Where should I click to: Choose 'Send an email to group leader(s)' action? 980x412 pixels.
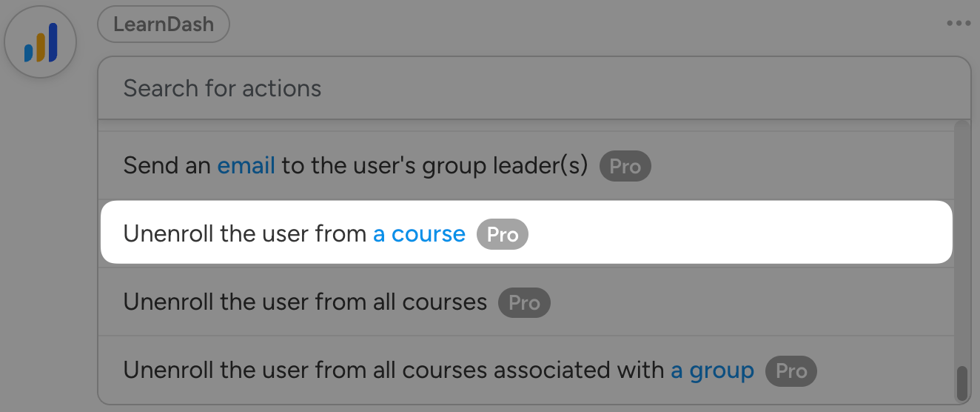(355, 166)
